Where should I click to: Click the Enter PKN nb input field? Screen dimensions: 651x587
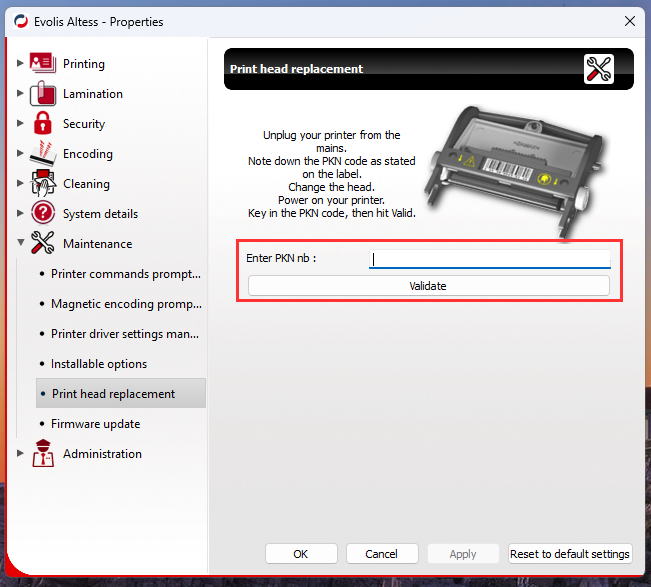490,259
